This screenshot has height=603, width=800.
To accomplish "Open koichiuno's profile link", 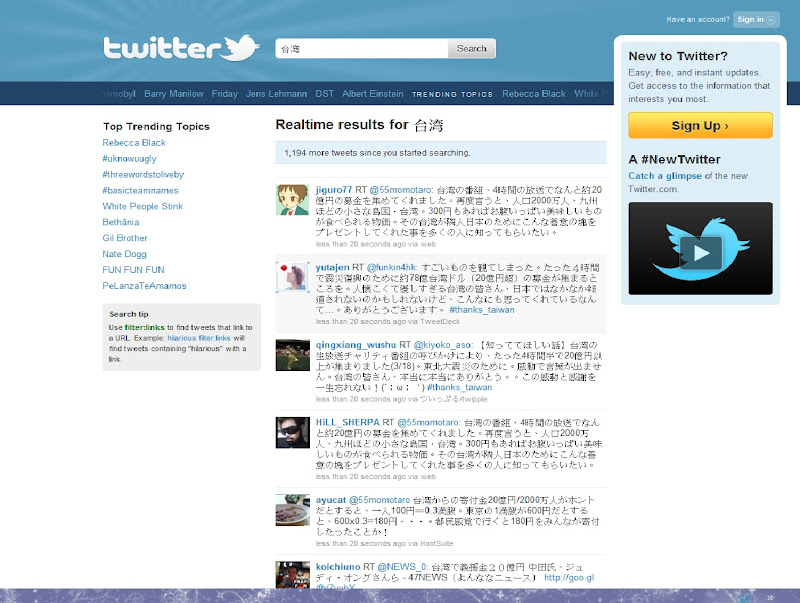I will pos(338,567).
